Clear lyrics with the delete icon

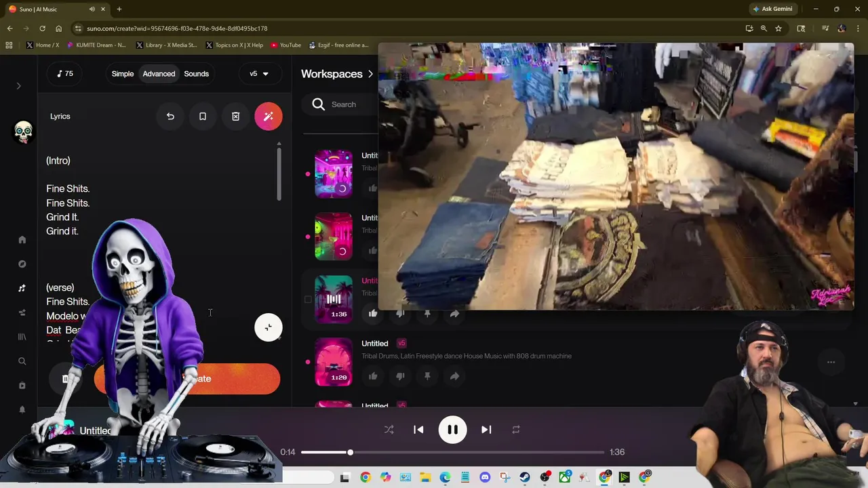coord(235,117)
